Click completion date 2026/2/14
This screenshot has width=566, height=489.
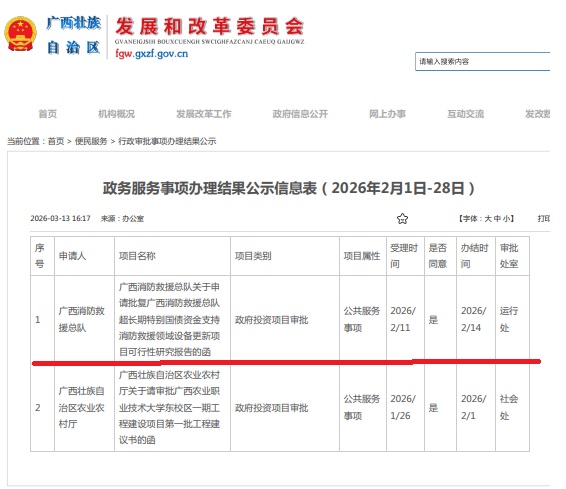474,319
